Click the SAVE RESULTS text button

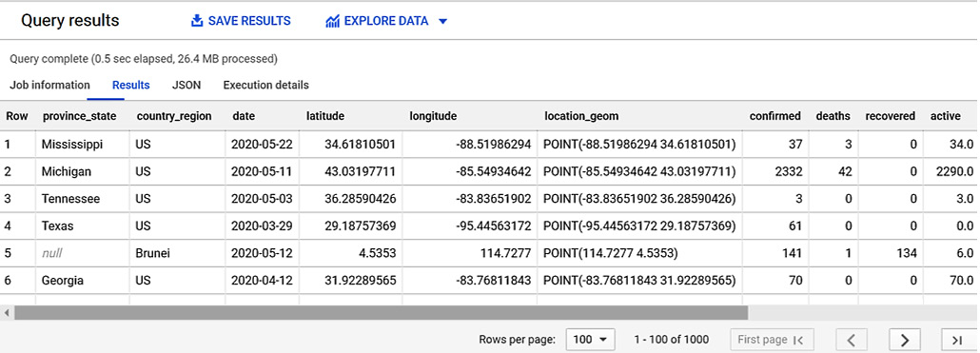coord(249,21)
